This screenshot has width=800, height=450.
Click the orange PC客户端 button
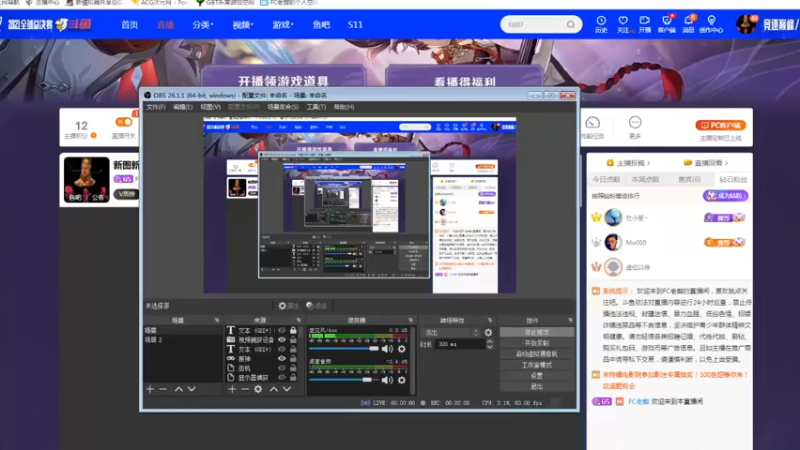tap(720, 125)
